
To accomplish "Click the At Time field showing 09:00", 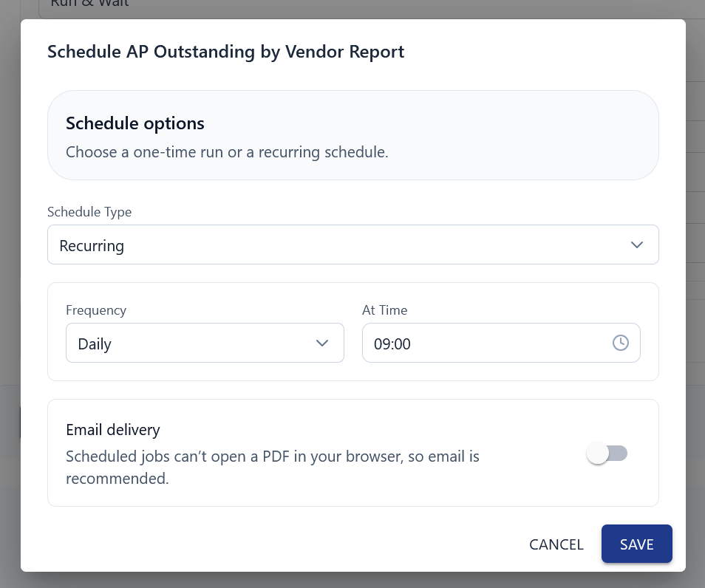I will pyautogui.click(x=480, y=343).
